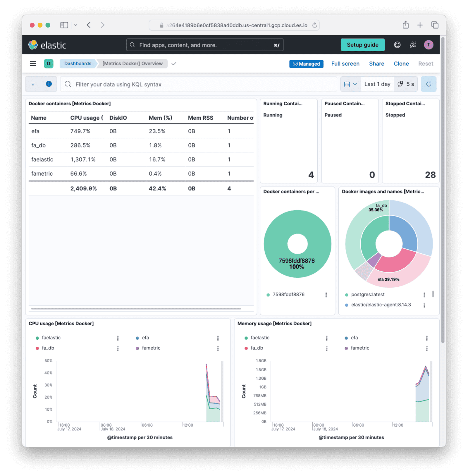Click Full screen in the top menu
The height and width of the screenshot is (476, 468).
(345, 64)
